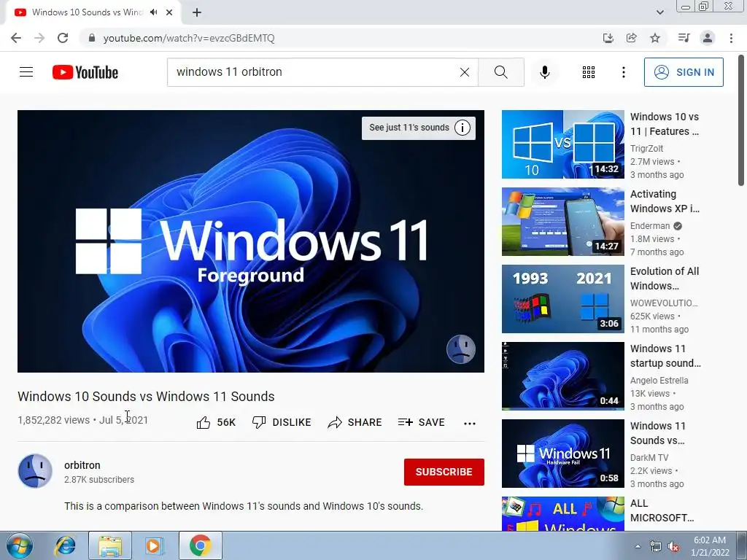Viewport: 747px width, 560px height.
Task: Click the channel watermark in video
Action: coord(461,349)
